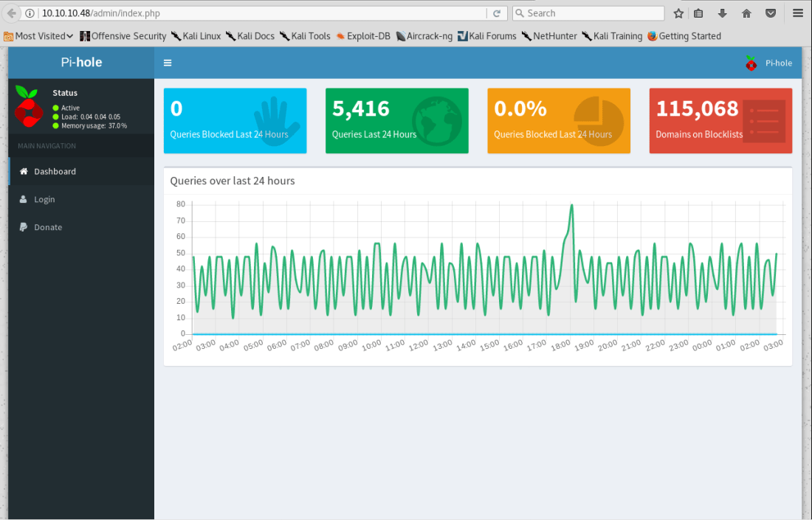The width and height of the screenshot is (812, 520).
Task: Toggle the sidebar with the hamburger icon
Action: [x=168, y=63]
